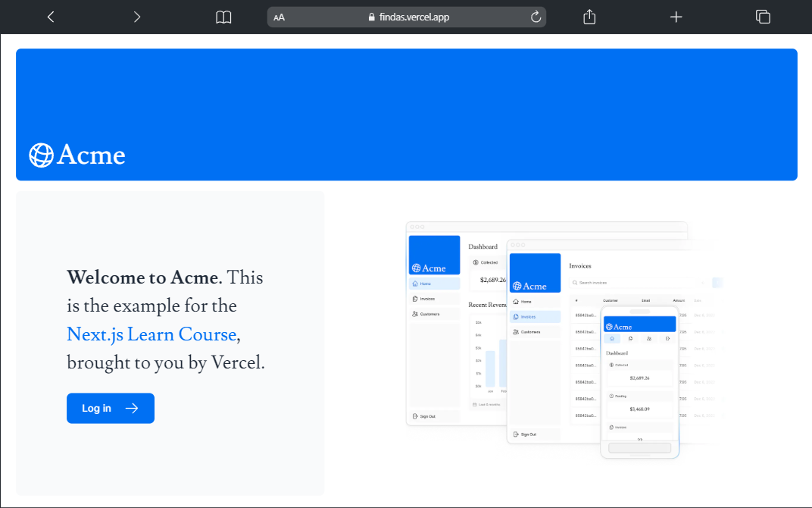Click the Invoices icon in the sidebar mockup
812x508 pixels.
(414, 299)
